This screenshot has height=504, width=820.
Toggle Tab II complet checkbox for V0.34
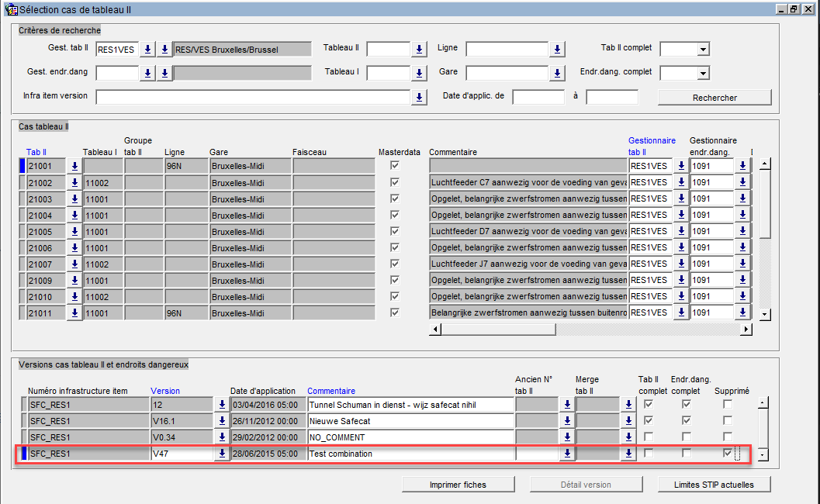[x=649, y=437]
